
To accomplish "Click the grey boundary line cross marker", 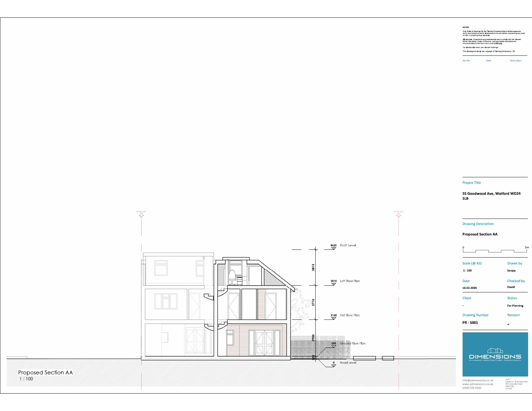I will pyautogui.click(x=141, y=216).
